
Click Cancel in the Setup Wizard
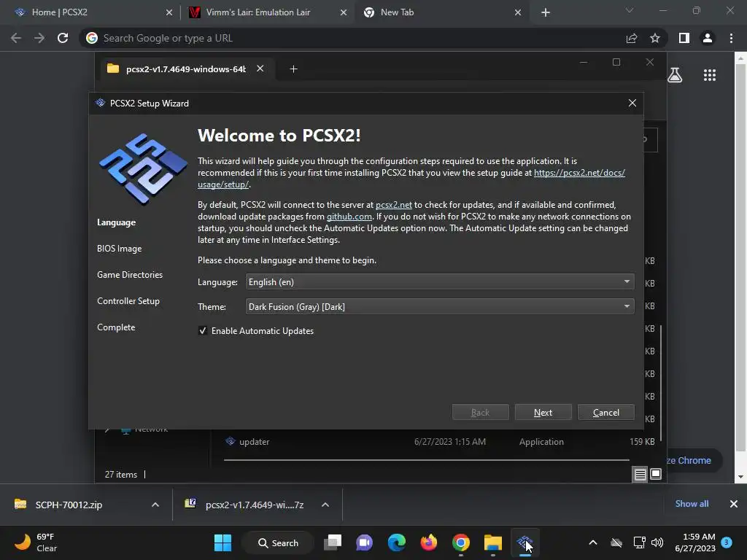605,413
